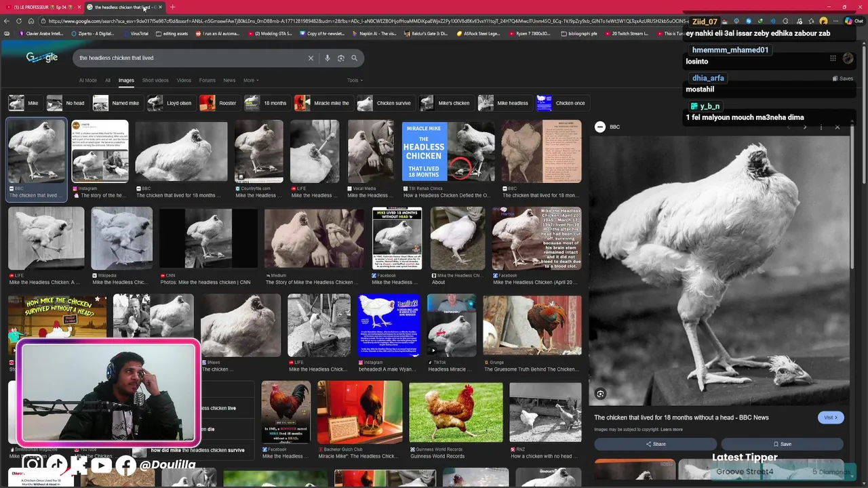Open the '20 Twitch Stream L...' bookmark
The image size is (868, 488).
pyautogui.click(x=627, y=33)
